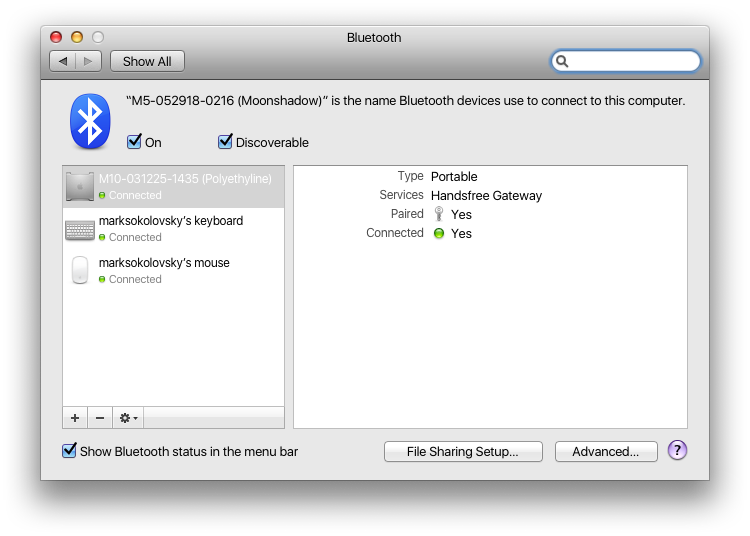Disable Show Bluetooth status in menu bar
Viewport: 750px width, 536px height.
[x=69, y=451]
